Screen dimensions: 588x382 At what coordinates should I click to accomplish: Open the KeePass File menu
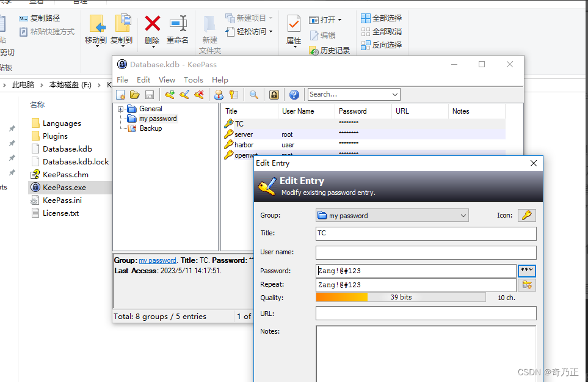[x=122, y=80]
